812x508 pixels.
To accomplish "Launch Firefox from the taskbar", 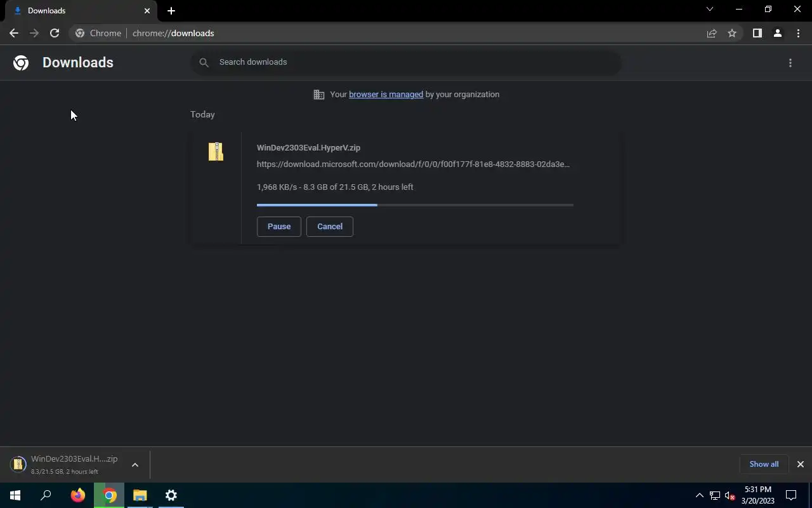I will [78, 495].
